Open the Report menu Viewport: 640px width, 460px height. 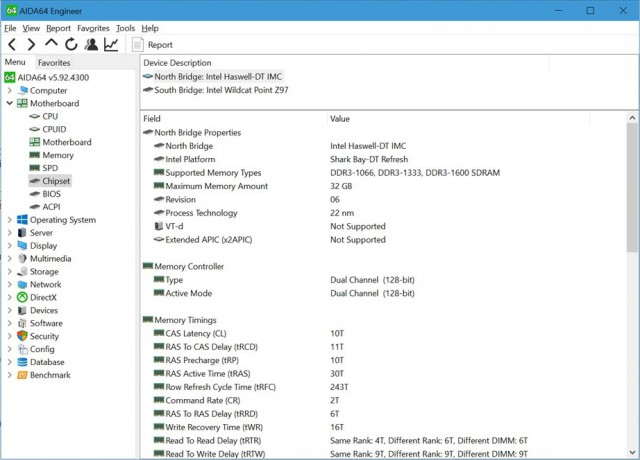point(58,28)
